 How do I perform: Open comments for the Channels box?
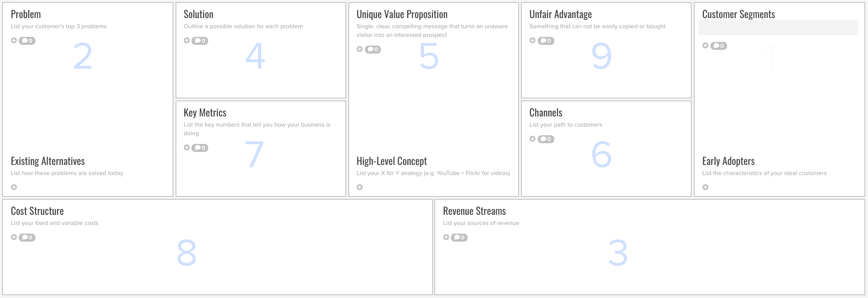click(x=546, y=139)
